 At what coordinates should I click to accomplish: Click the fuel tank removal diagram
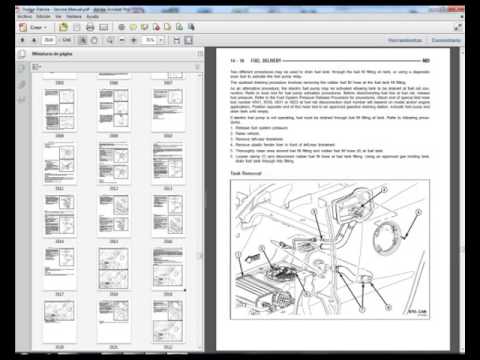[x=330, y=249]
